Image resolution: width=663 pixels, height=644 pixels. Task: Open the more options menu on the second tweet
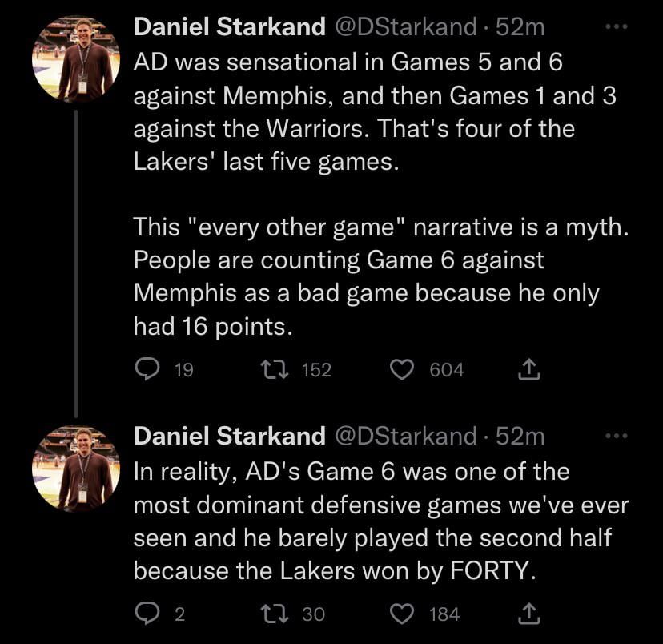(617, 435)
